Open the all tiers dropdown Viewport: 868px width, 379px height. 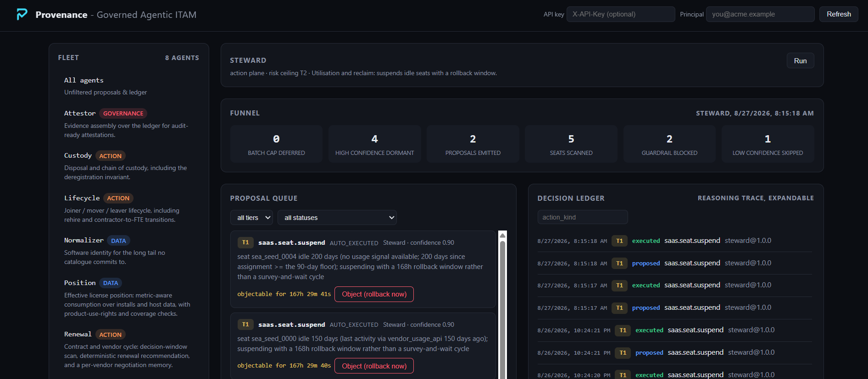pos(252,218)
